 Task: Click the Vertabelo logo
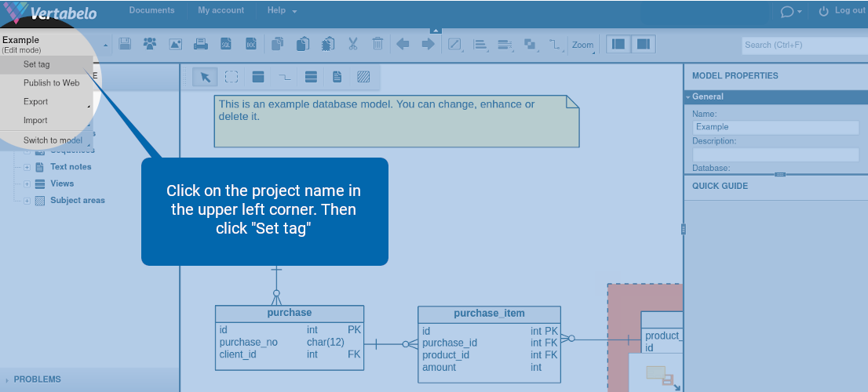pos(49,13)
